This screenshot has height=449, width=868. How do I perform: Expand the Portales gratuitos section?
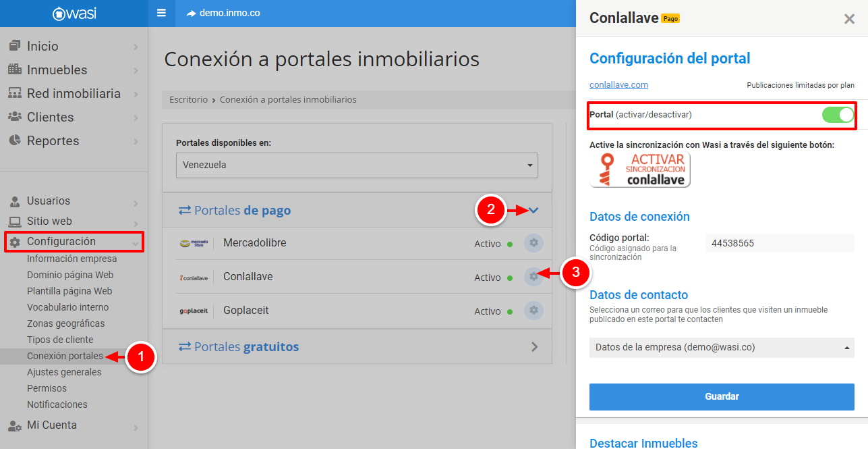(x=534, y=347)
